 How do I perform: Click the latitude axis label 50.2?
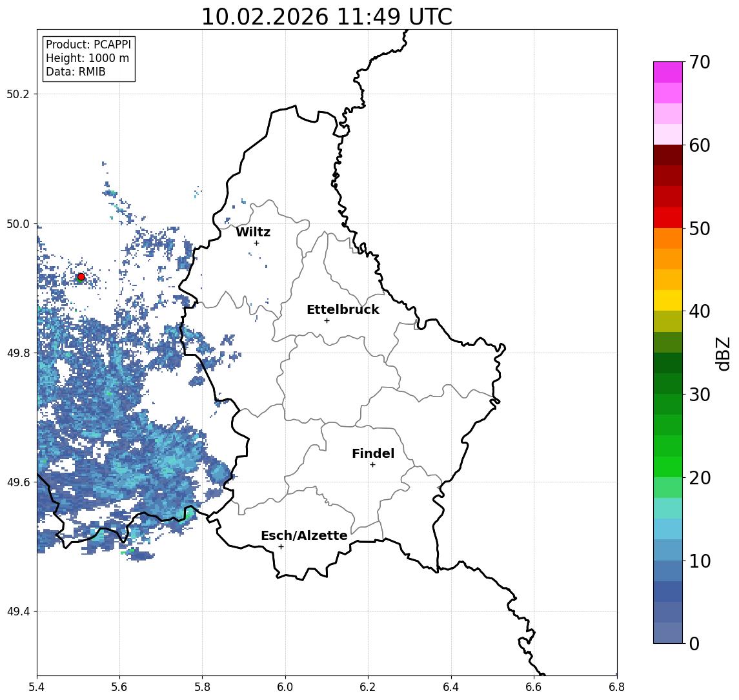[18, 94]
